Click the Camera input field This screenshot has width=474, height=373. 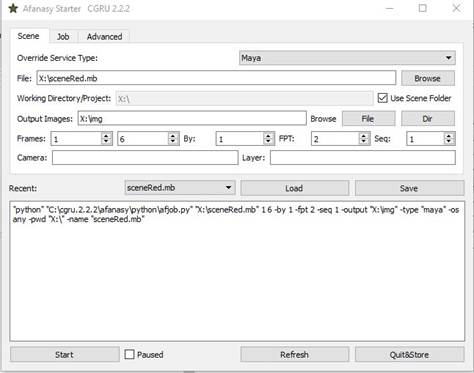click(x=145, y=158)
